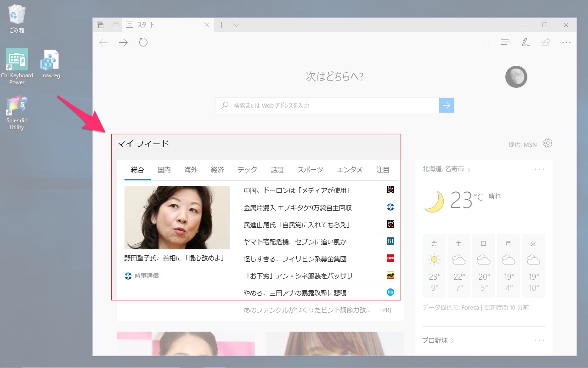
Task: Show tab previews with the chevron
Action: point(236,25)
